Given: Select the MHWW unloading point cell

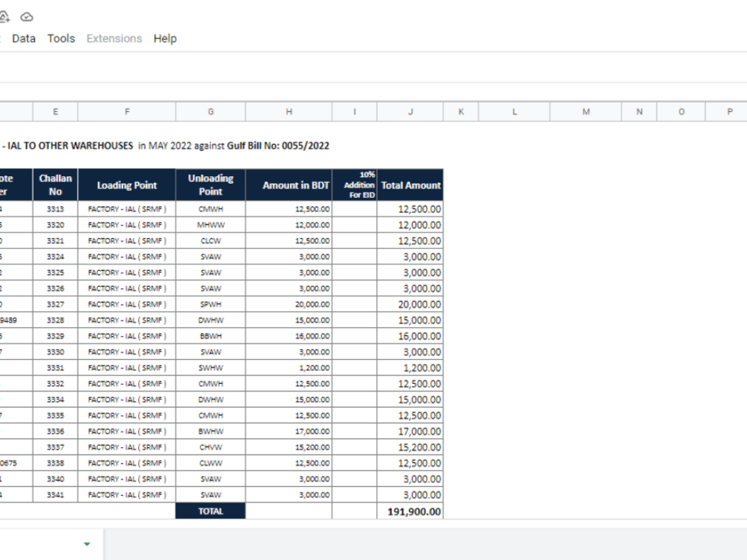Looking at the screenshot, I should pos(211,225).
